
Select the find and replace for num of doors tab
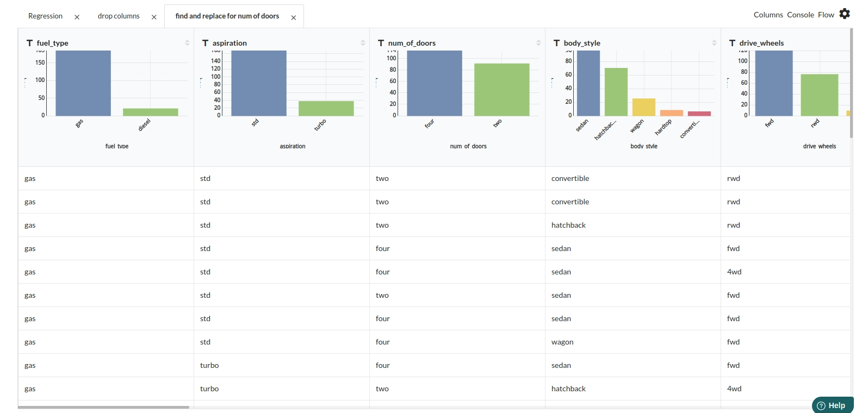pos(227,16)
